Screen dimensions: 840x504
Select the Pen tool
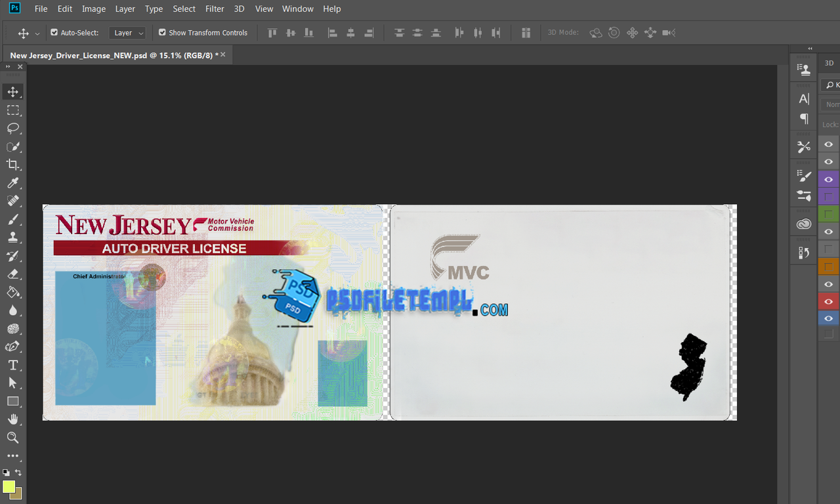(12, 346)
